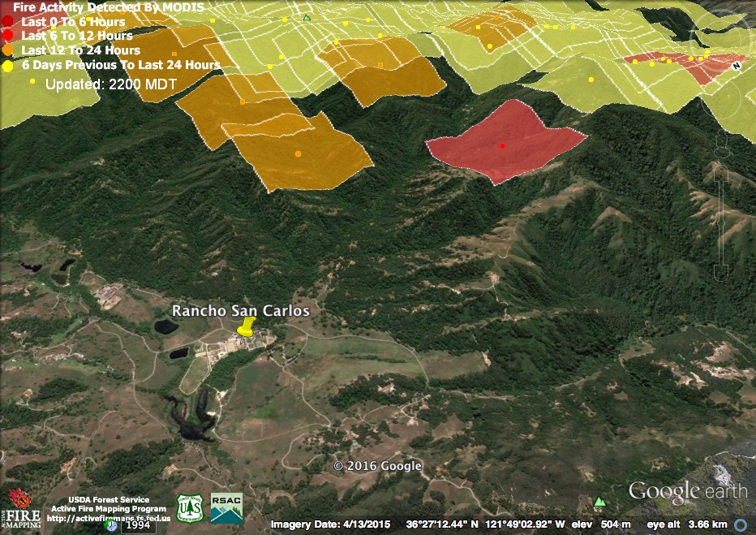Click the RSAC logo

point(226,508)
